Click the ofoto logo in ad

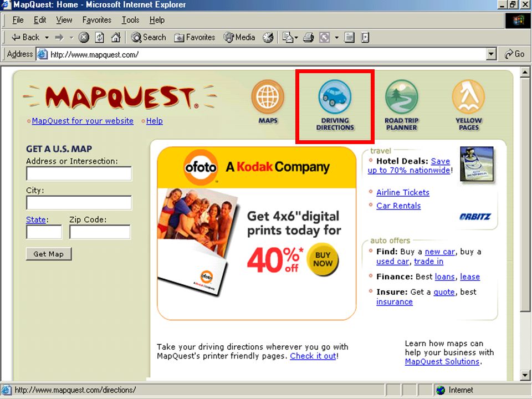tap(201, 167)
